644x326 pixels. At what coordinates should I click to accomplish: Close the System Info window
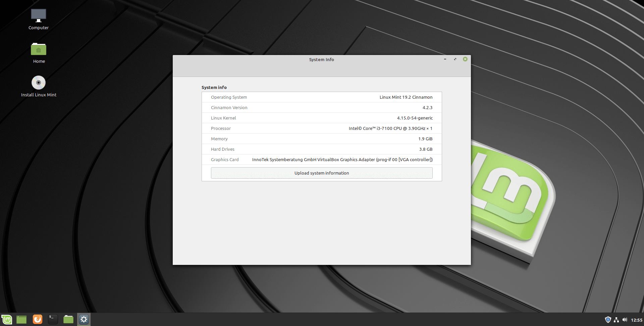pos(465,59)
